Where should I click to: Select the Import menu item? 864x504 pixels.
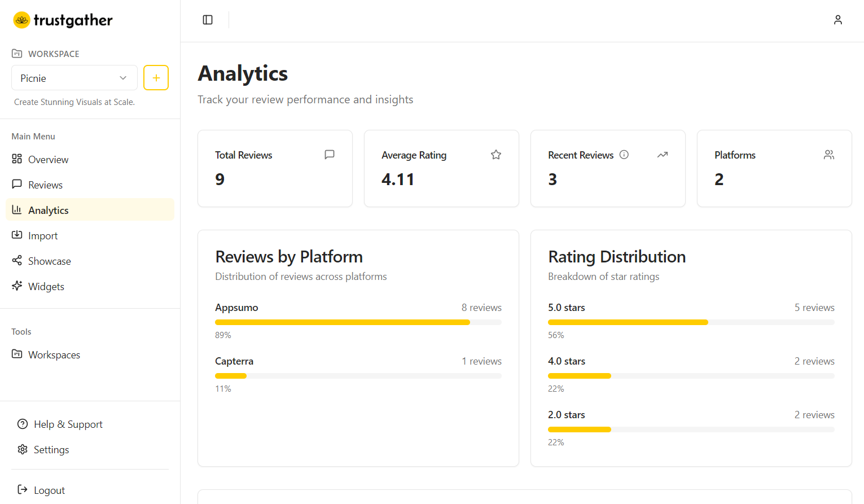(x=43, y=236)
